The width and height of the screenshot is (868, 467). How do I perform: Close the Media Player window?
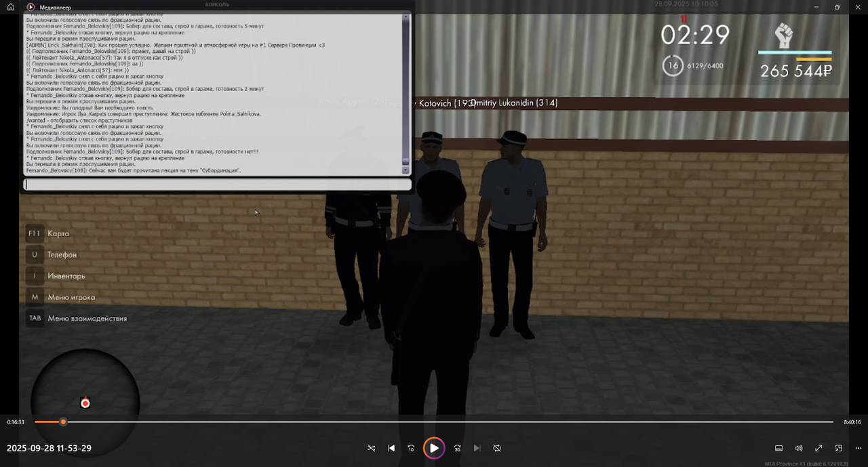857,7
